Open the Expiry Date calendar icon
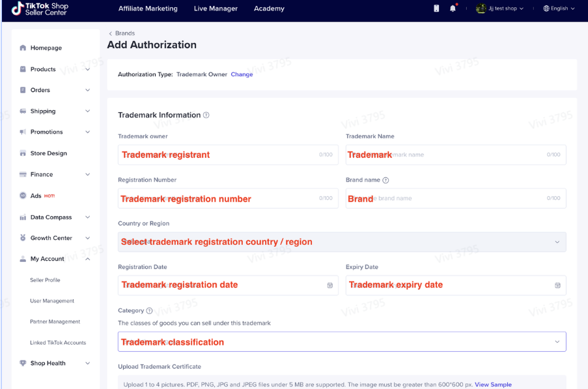588x389 pixels. coord(557,285)
